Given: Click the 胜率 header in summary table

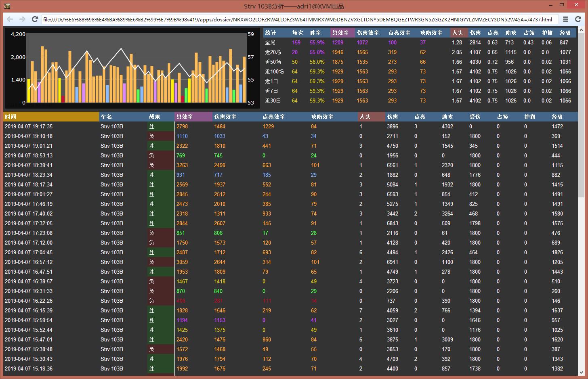Looking at the screenshot, I should coord(319,33).
